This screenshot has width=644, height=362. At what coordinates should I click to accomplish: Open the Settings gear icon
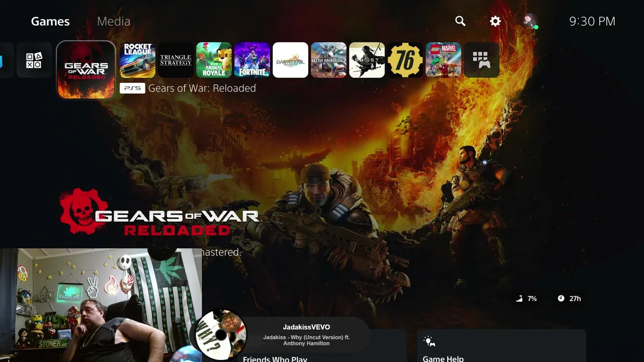[x=496, y=21]
